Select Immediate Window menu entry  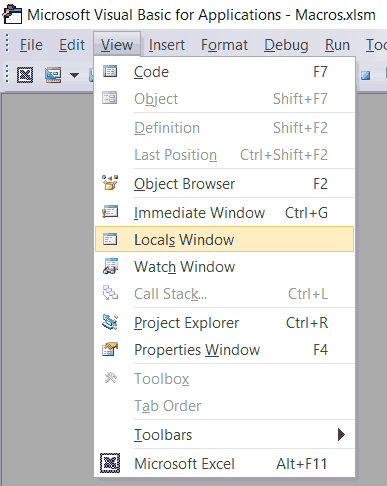coord(224,213)
